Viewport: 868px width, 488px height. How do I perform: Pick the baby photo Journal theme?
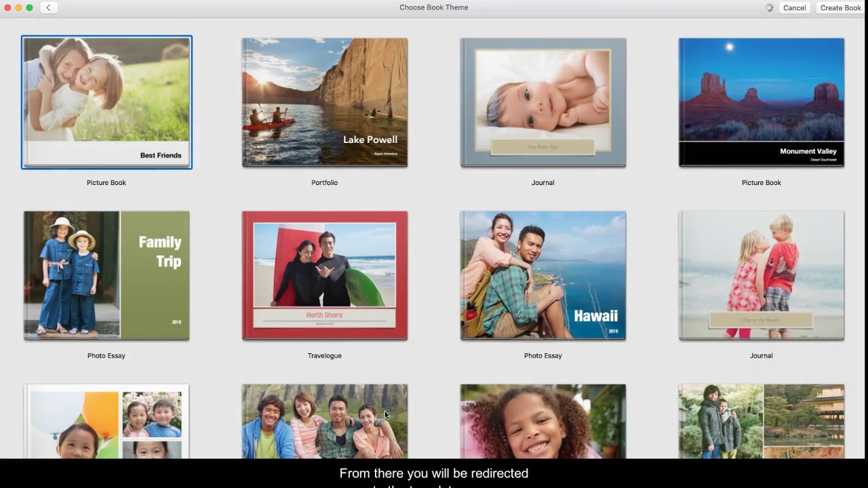coord(543,102)
